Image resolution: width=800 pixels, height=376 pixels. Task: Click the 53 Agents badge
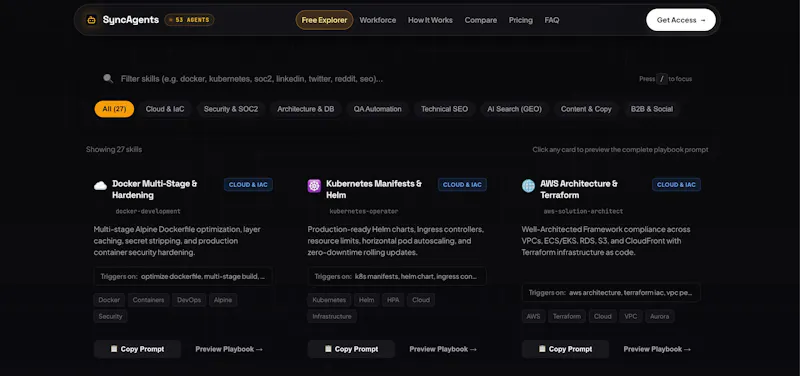click(189, 20)
